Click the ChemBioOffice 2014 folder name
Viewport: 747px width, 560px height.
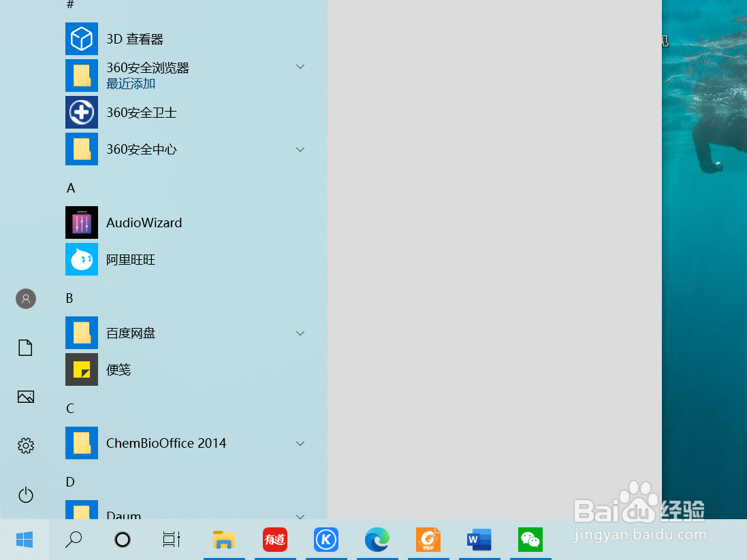[x=166, y=443]
